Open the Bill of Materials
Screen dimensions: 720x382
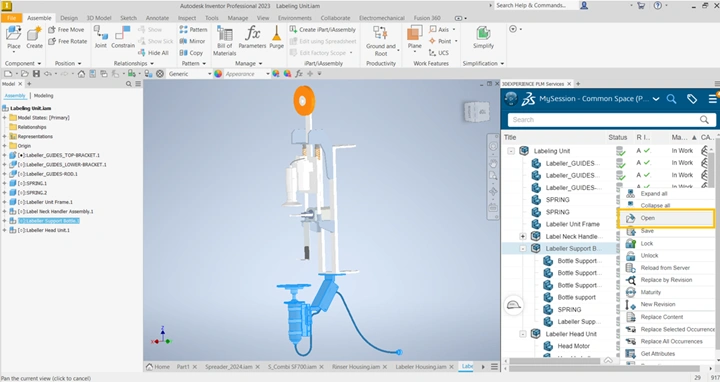click(x=225, y=40)
